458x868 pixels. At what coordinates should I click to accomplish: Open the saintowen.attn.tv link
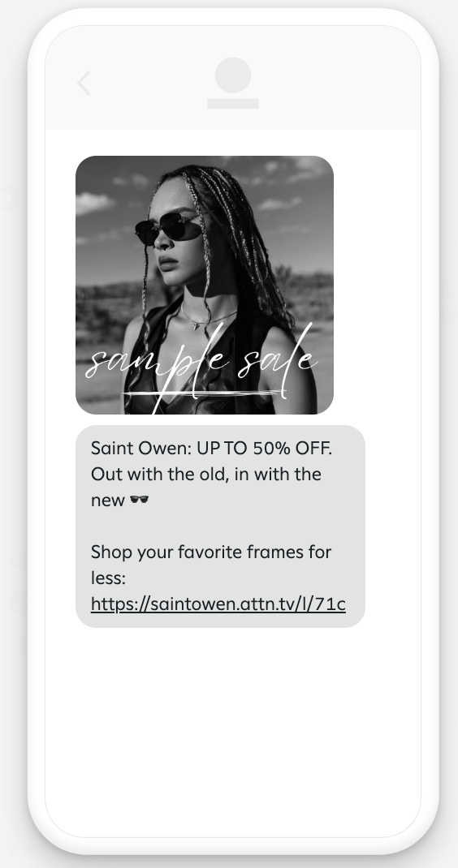[x=218, y=604]
